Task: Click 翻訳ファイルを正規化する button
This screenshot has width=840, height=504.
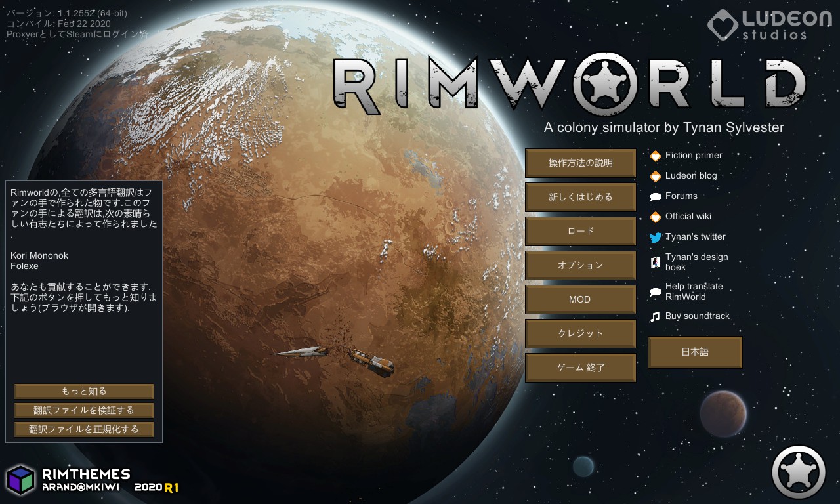Action: [84, 429]
